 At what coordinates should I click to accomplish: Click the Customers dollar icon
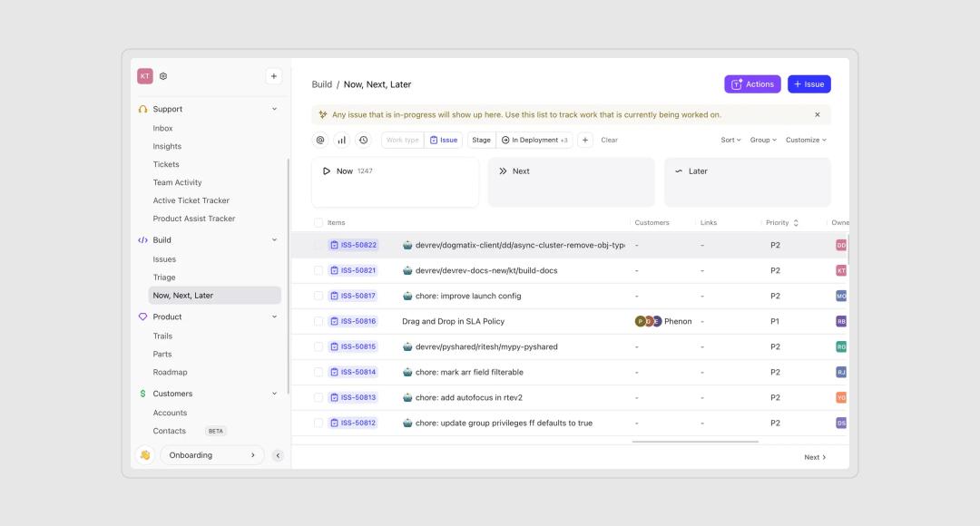[x=142, y=394]
